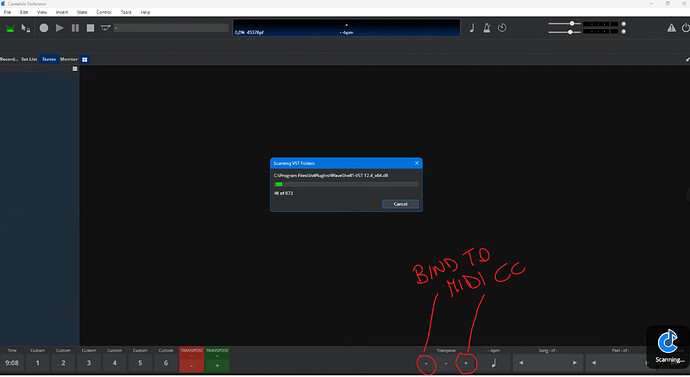
Task: Open the Edit menu
Action: 24,12
